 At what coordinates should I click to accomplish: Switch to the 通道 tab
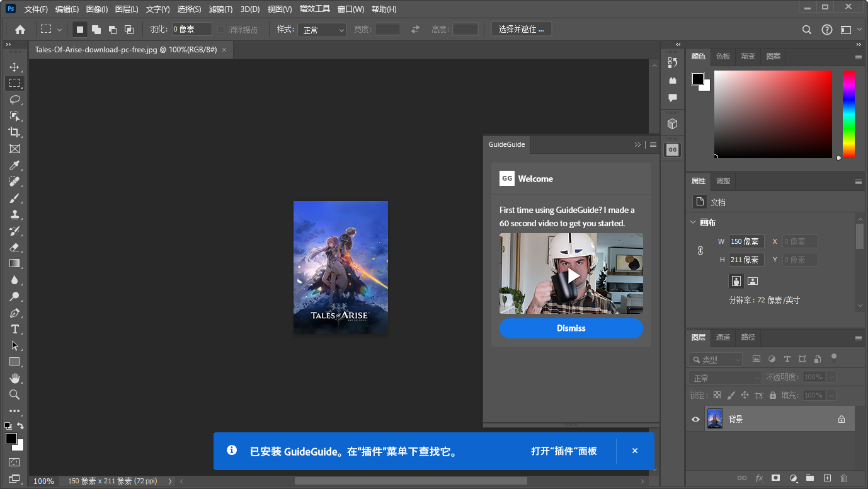[x=722, y=337]
